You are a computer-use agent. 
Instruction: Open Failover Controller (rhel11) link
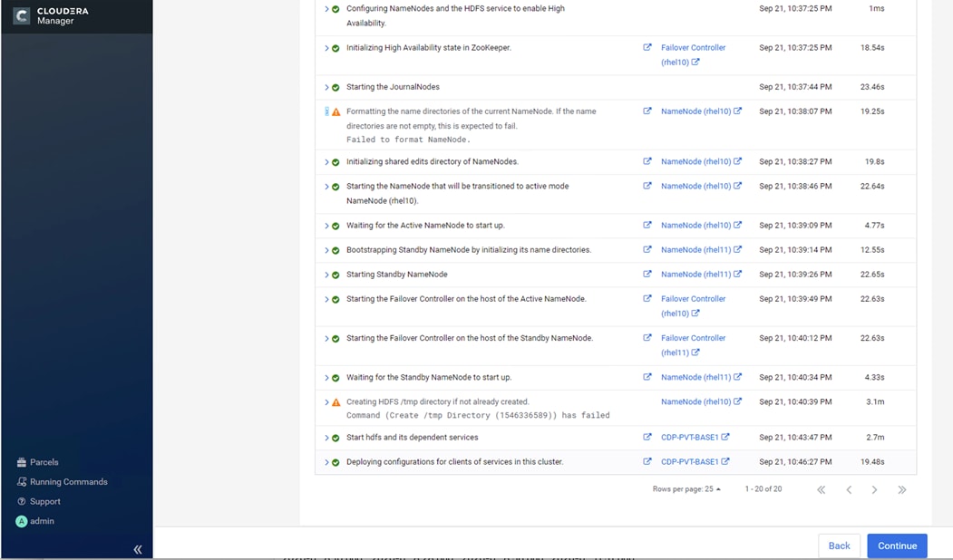click(693, 345)
